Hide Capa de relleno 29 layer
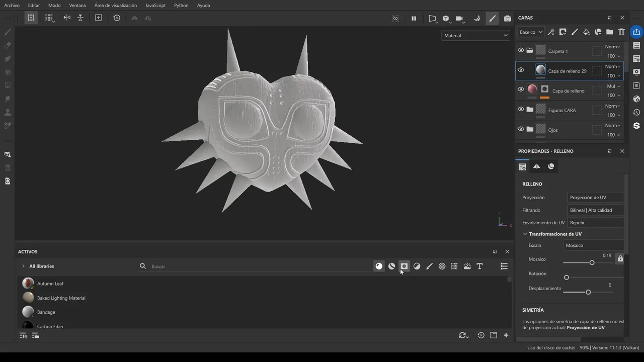Screen dimensions: 644x362 pos(521,70)
